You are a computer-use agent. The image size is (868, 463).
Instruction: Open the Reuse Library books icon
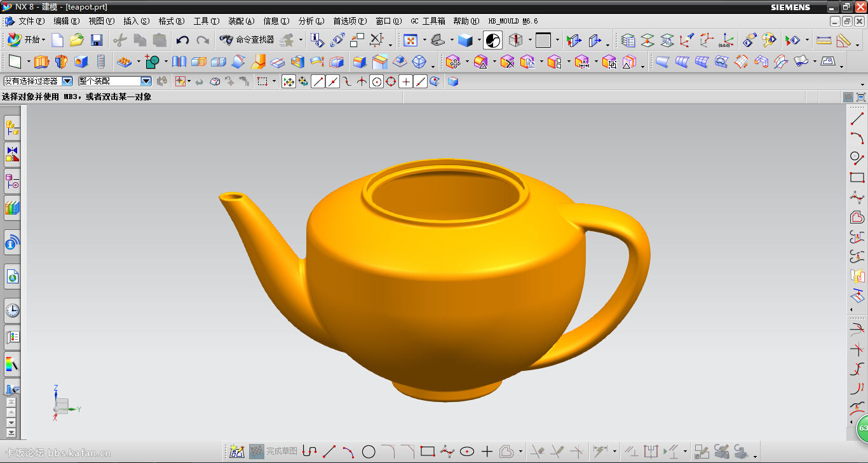(x=12, y=207)
